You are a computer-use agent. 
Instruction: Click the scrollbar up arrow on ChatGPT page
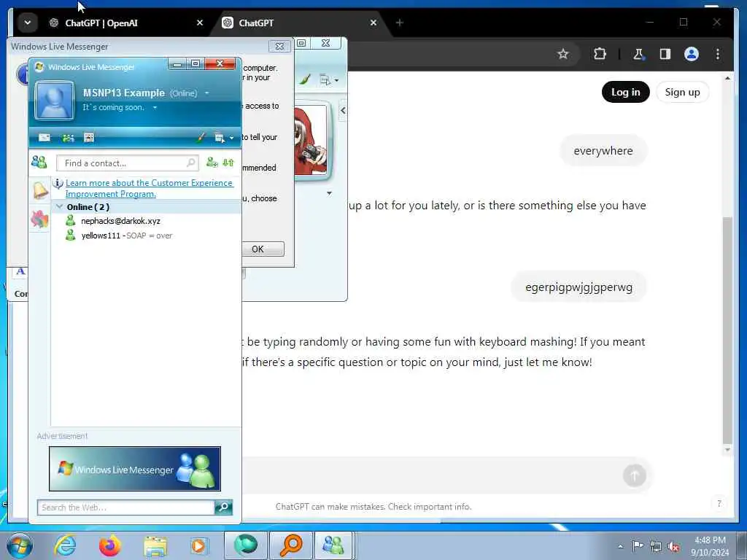(x=727, y=78)
